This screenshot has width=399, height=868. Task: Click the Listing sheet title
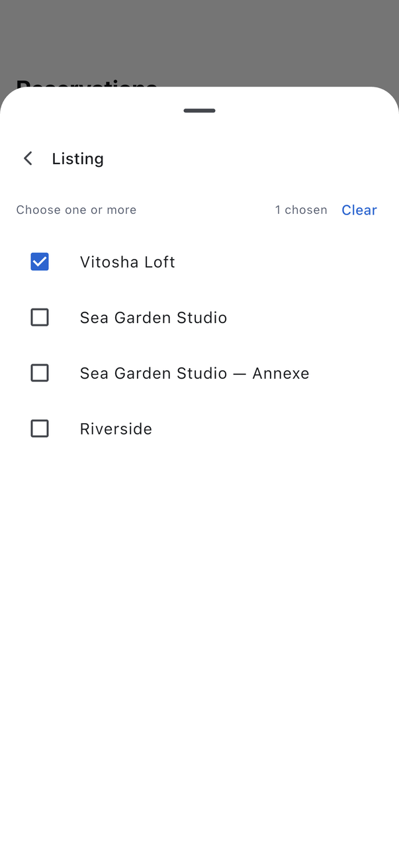click(x=78, y=158)
